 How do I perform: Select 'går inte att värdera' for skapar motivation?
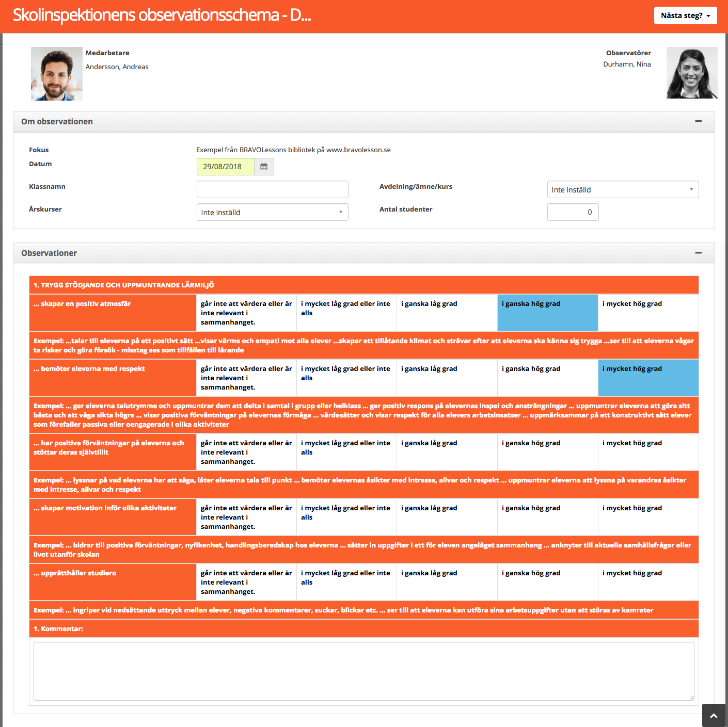click(x=246, y=517)
